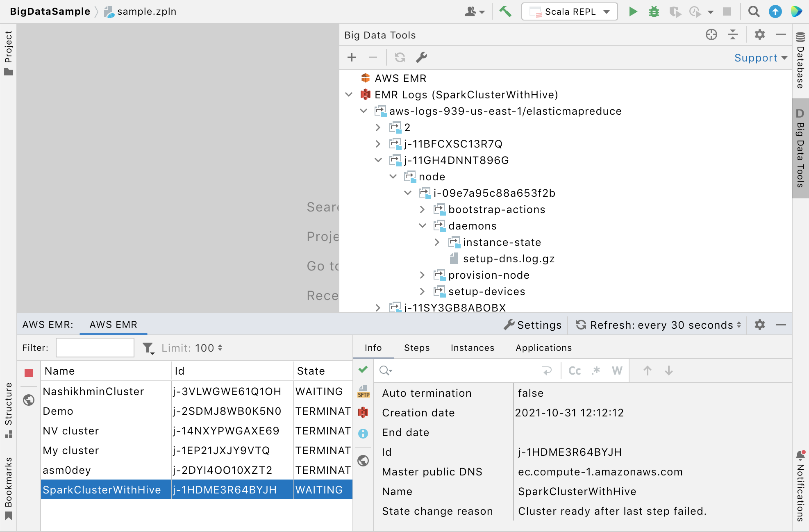
Task: Hide the Big Data Tools panel
Action: [781, 35]
